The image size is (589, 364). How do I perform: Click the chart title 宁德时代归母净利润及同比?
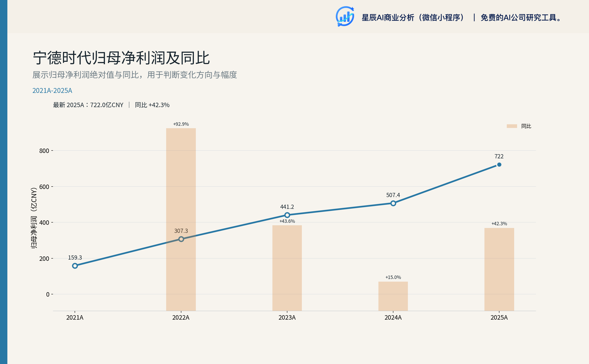[121, 58]
